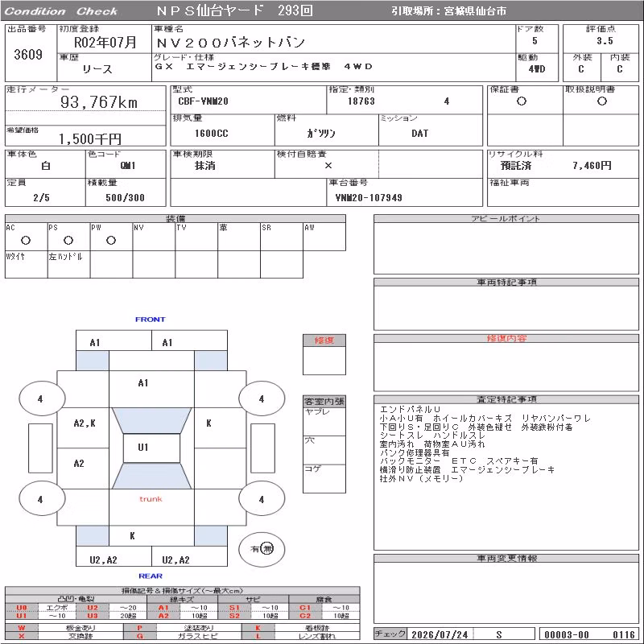Click color code QM1
Screen dimensions: 644x644
(x=128, y=166)
